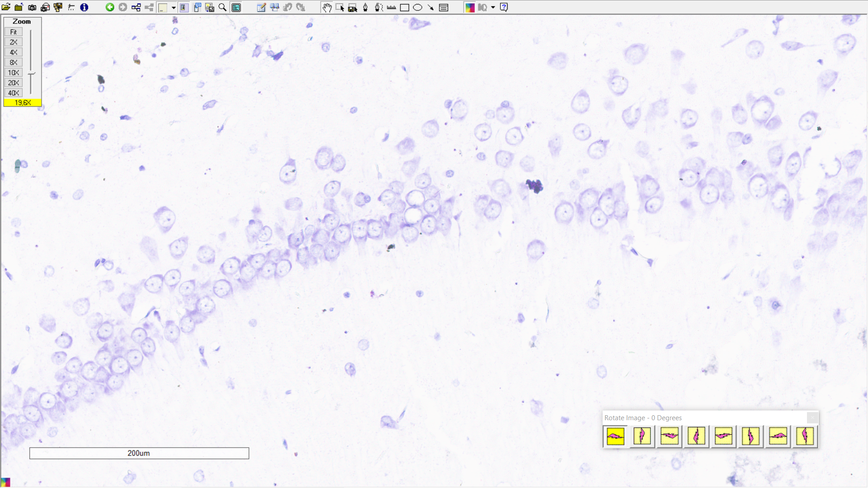The image size is (868, 488).
Task: Select the extract region save tool
Action: click(x=353, y=7)
